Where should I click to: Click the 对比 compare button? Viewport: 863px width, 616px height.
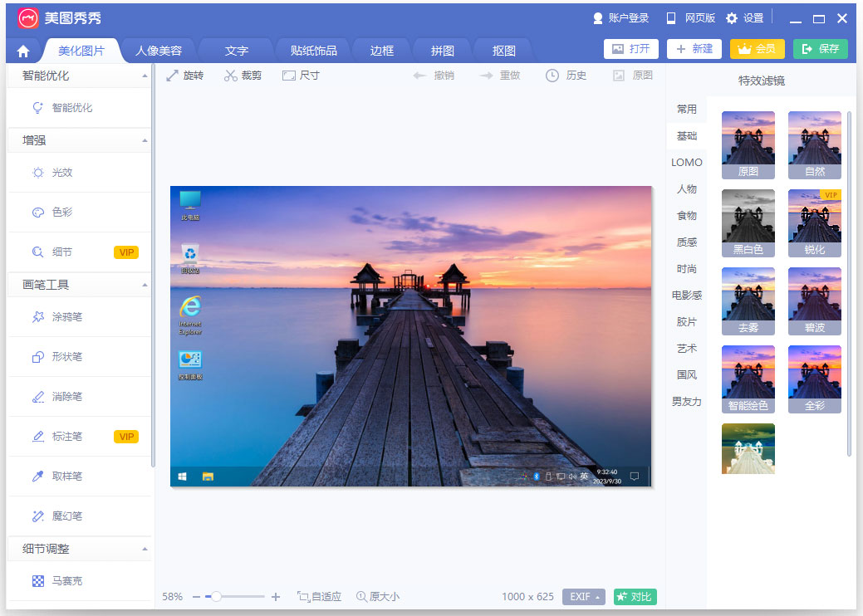click(635, 596)
